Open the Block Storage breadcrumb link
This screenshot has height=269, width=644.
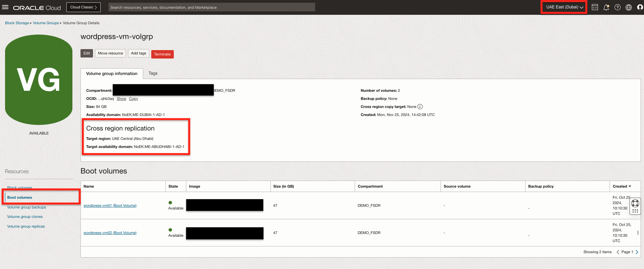(17, 23)
